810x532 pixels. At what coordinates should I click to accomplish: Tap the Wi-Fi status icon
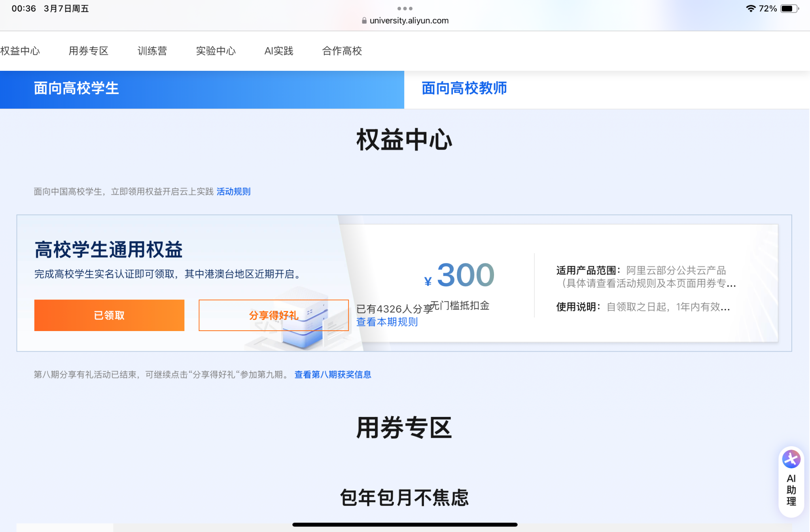(750, 9)
